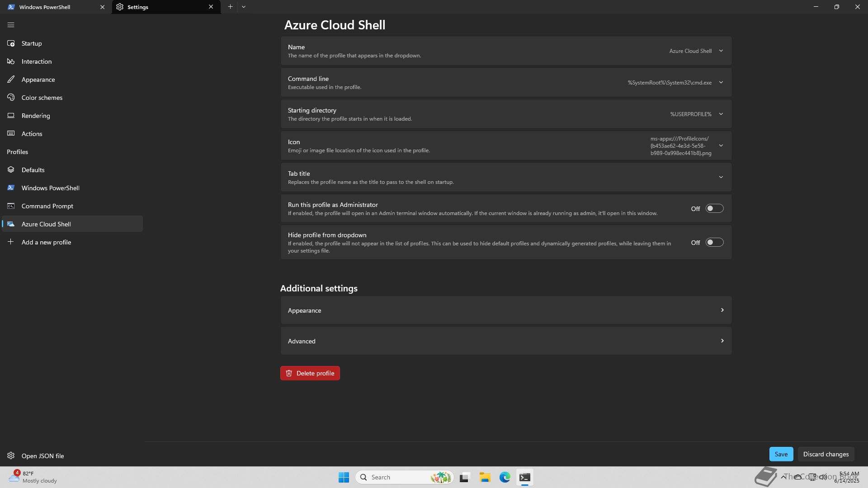Open Advanced additional settings
Viewport: 868px width, 488px height.
pyautogui.click(x=505, y=341)
